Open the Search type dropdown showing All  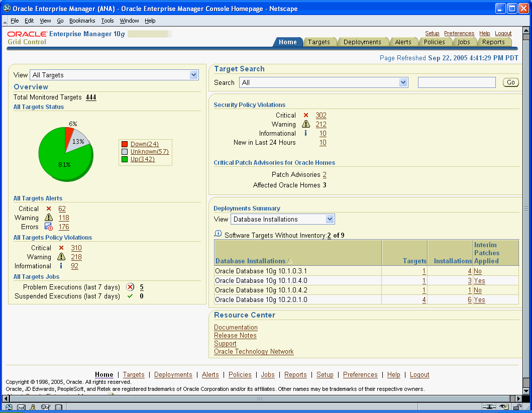point(403,82)
